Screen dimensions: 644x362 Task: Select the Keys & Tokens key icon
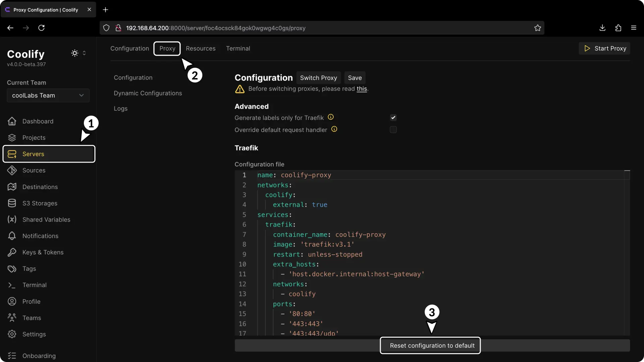tap(12, 252)
